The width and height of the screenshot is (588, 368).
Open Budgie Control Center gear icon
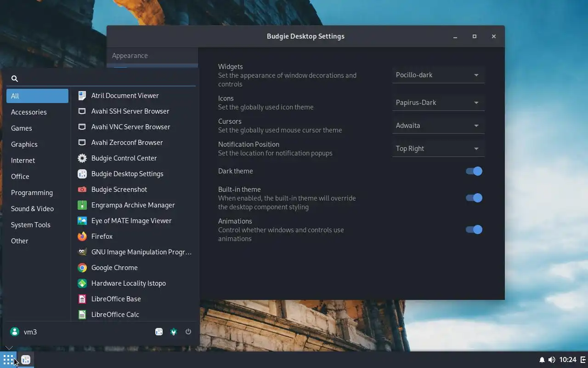click(82, 158)
